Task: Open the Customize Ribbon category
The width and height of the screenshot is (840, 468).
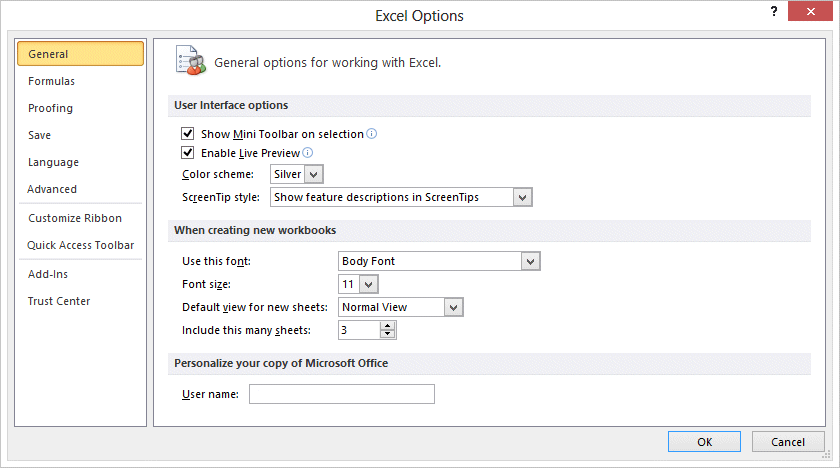Action: click(x=80, y=218)
